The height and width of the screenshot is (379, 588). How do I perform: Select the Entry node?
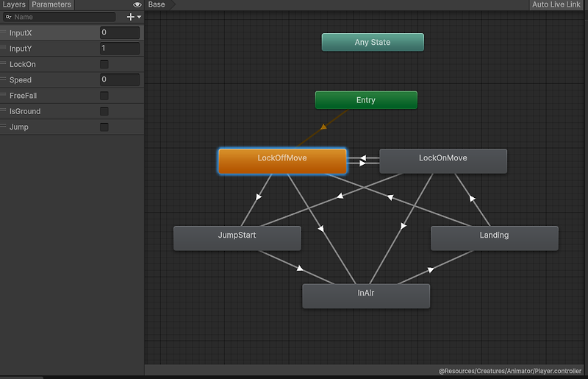pyautogui.click(x=366, y=100)
